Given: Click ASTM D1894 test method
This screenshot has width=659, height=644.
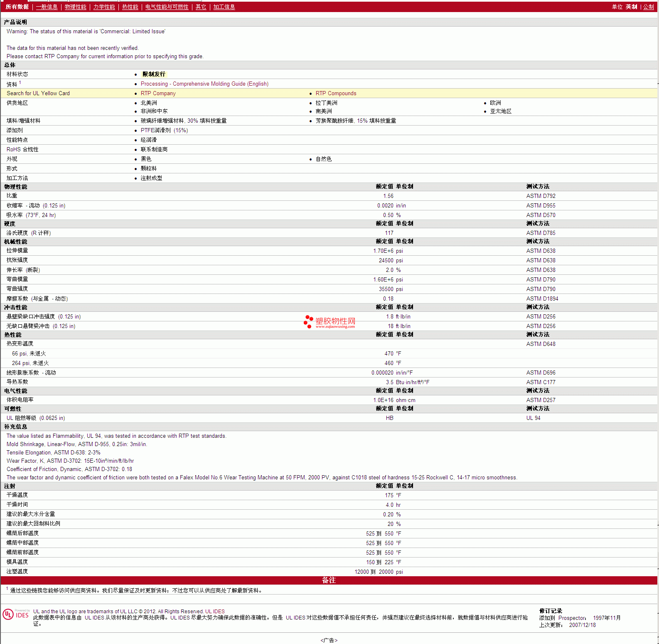Looking at the screenshot, I should point(542,299).
